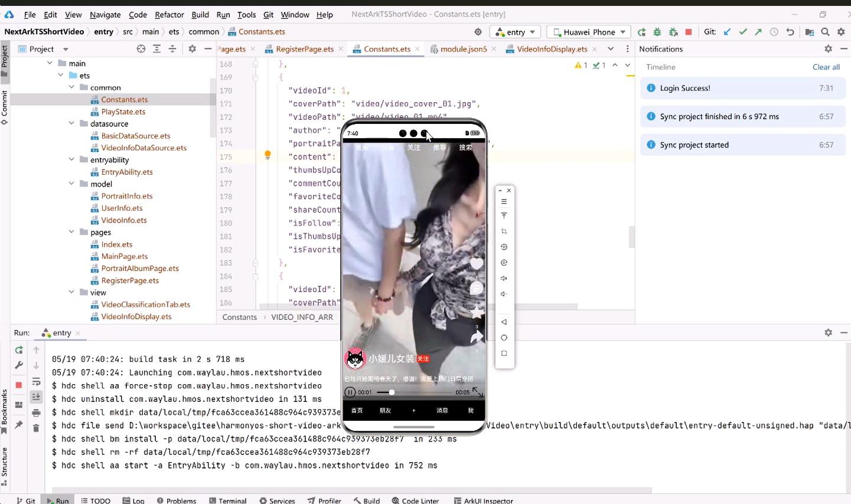851x504 pixels.
Task: Open the Refactor menu
Action: (169, 15)
